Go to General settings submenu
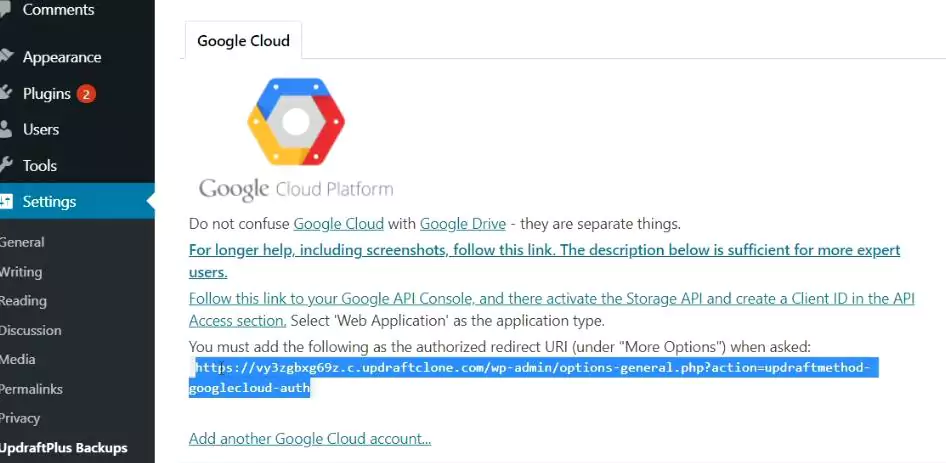Viewport: 946px width, 463px height. click(22, 242)
